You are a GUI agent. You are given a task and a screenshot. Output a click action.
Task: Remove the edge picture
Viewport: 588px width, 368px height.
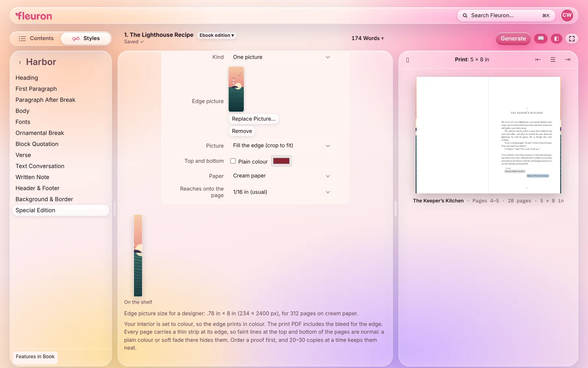point(242,131)
